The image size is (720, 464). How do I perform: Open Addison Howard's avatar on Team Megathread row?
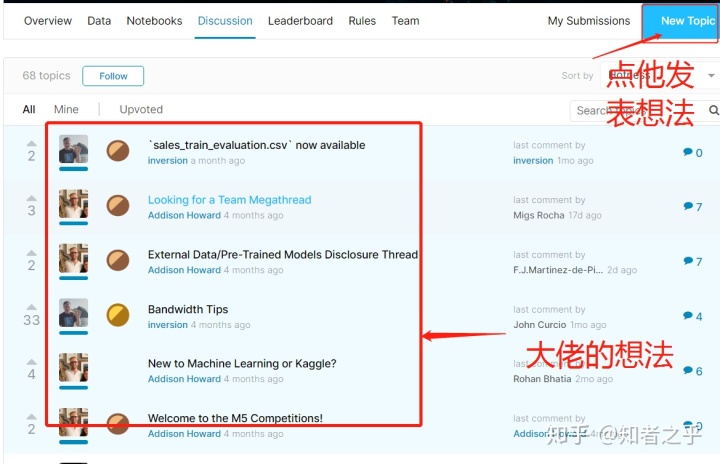73,204
